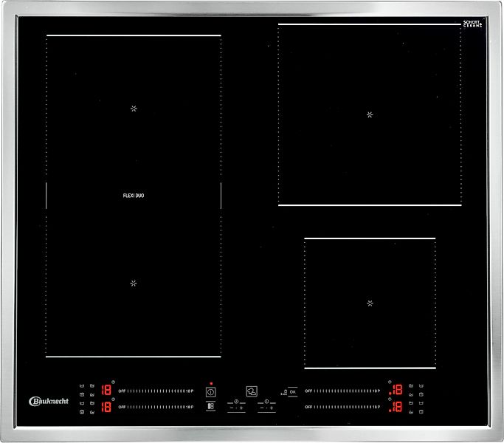This screenshot has height=443, width=504.
Task: Tap the upper left red power level display
Action: (x=106, y=391)
